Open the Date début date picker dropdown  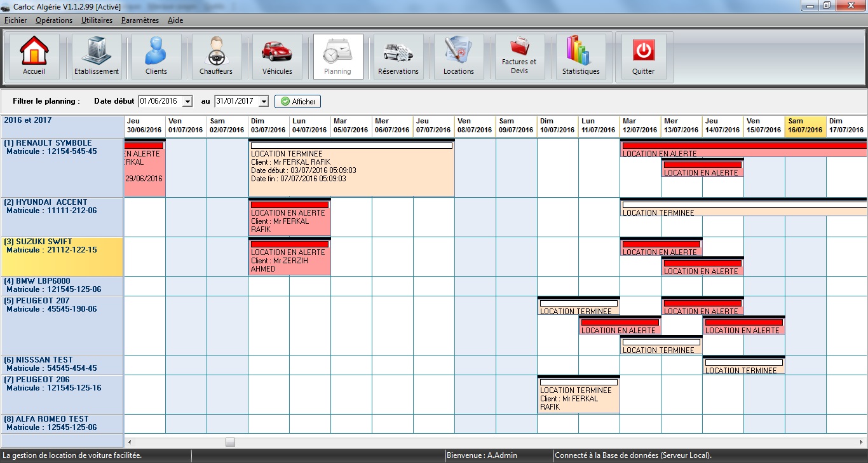click(187, 101)
